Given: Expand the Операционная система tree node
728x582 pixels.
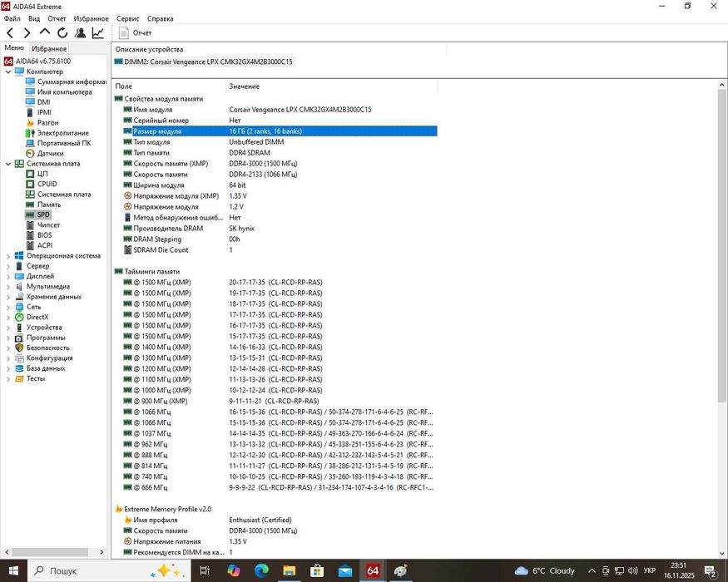Looking at the screenshot, I should (x=7, y=256).
